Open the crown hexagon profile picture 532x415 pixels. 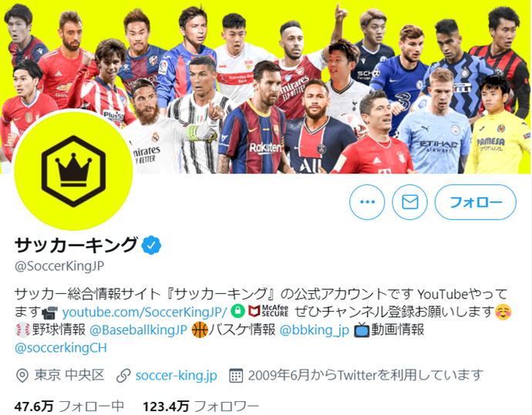(73, 171)
